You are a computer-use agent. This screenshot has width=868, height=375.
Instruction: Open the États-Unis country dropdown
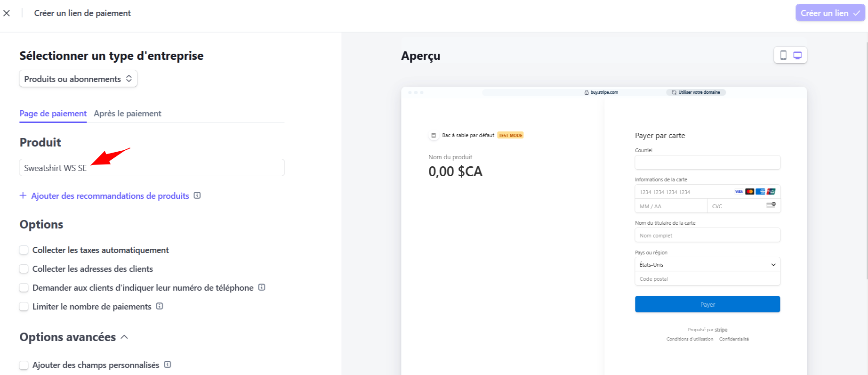[707, 264]
